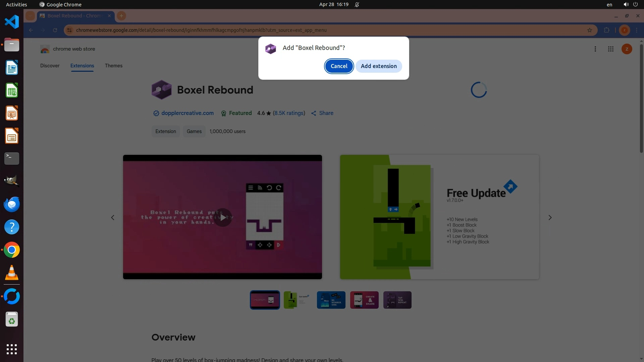Open Chrome's three-dot browser menu
644x362 pixels.
click(x=637, y=30)
